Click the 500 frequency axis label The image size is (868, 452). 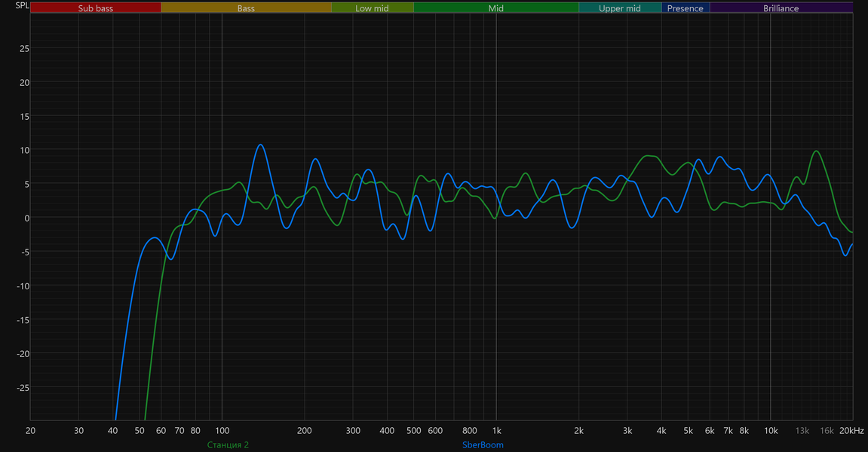(413, 430)
